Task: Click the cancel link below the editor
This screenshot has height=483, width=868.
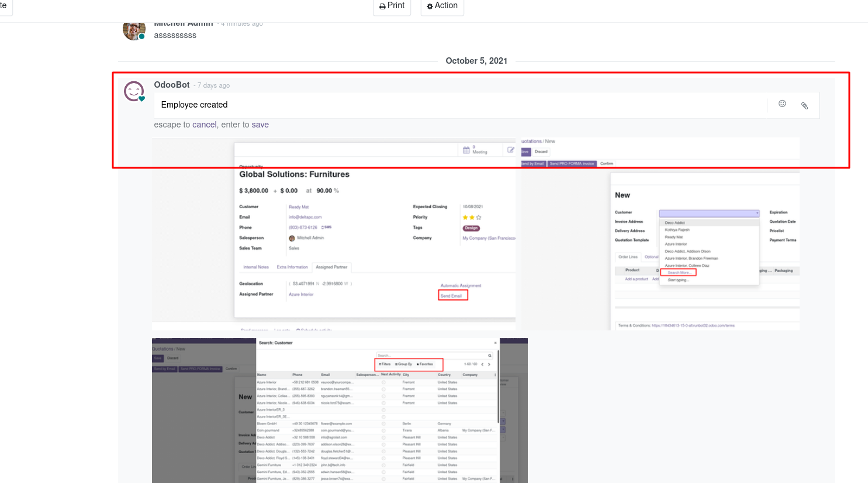Action: click(205, 125)
